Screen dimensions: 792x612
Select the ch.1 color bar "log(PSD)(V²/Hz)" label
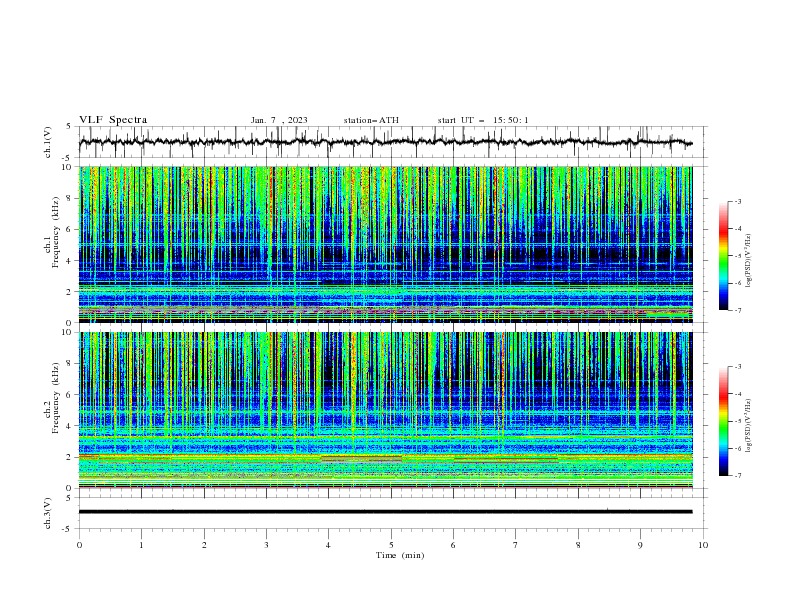(x=748, y=261)
